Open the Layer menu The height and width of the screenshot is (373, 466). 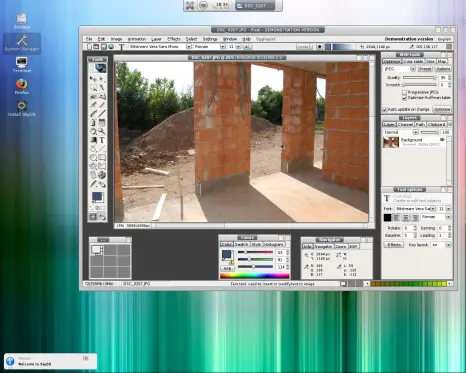pos(156,39)
